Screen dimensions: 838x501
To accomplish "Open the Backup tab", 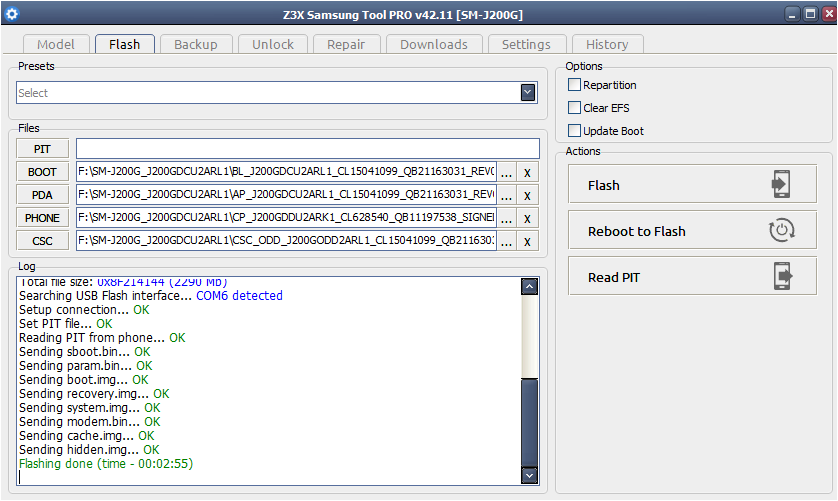I will click(x=196, y=44).
